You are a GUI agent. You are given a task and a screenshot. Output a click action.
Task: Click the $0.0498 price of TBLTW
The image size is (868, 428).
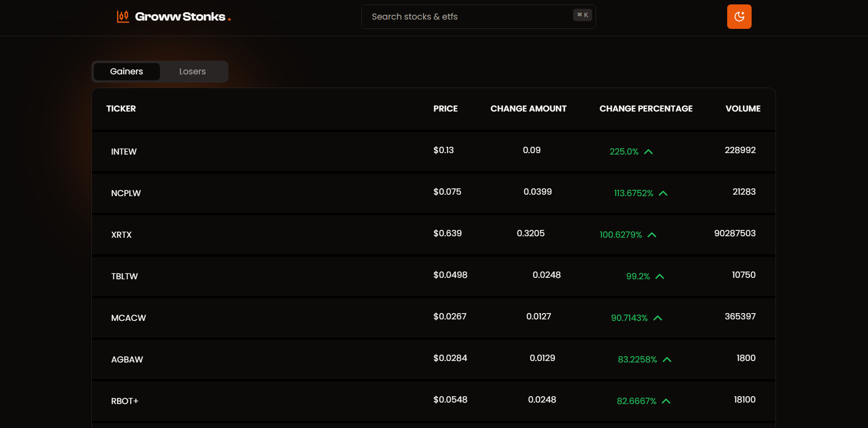pos(450,275)
